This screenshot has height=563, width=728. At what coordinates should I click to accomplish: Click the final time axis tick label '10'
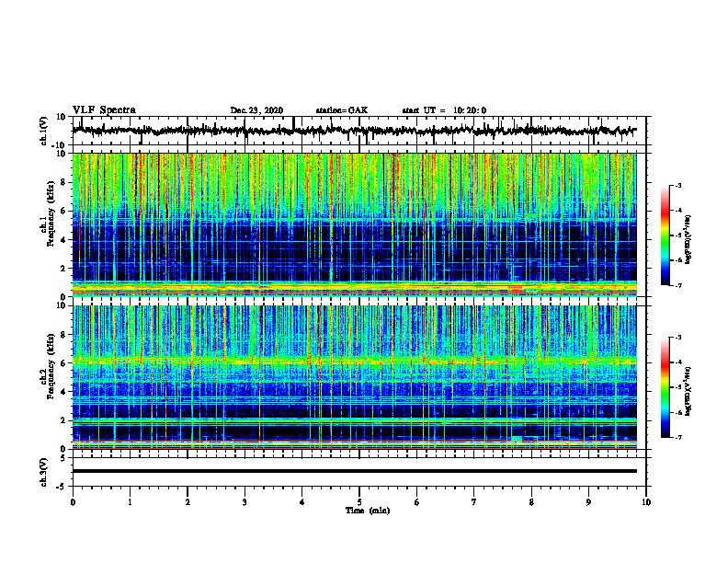646,502
